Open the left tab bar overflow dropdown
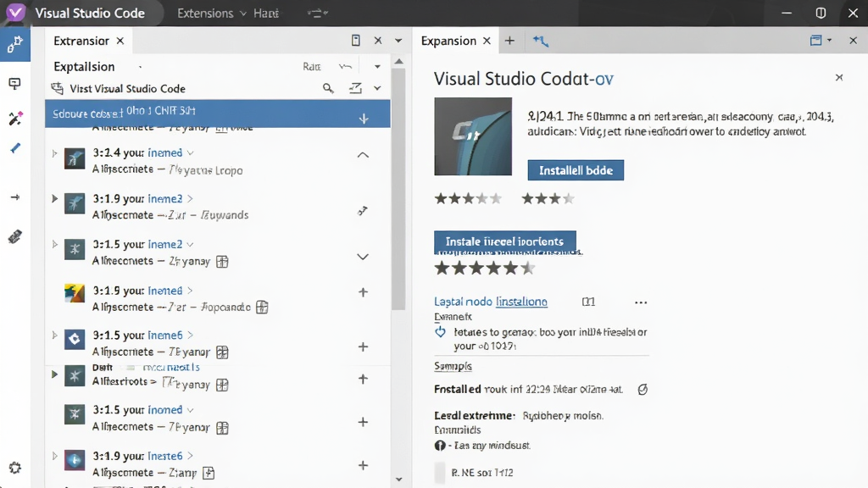This screenshot has height=488, width=868. (x=398, y=41)
